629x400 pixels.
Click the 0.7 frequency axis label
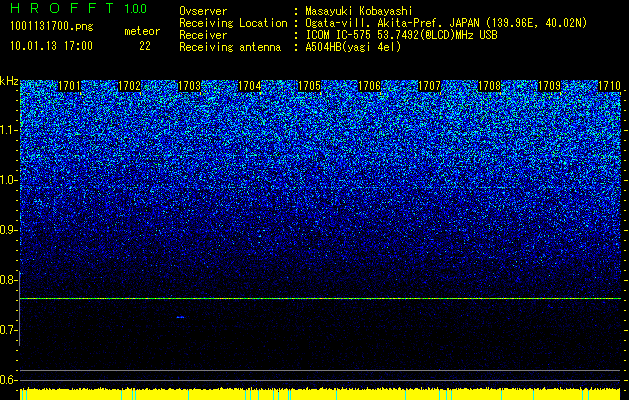(x=8, y=330)
